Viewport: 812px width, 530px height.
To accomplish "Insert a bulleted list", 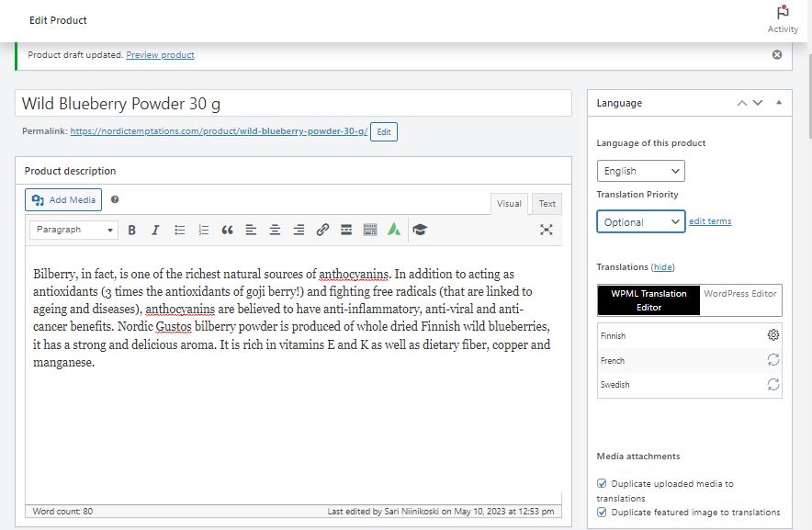I will tap(180, 230).
